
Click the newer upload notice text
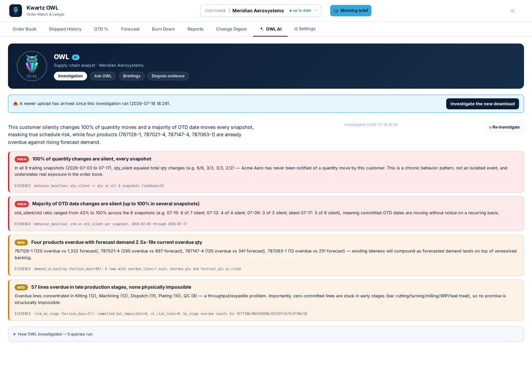pos(95,104)
